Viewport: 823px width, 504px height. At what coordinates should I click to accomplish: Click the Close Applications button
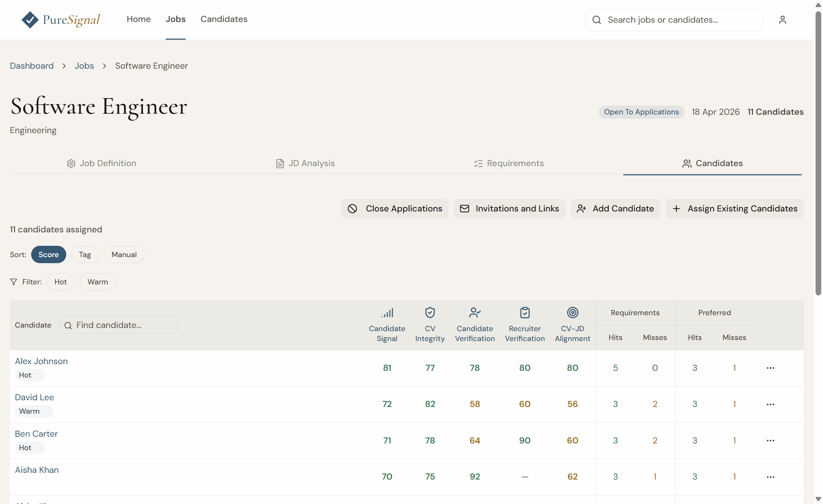(395, 209)
